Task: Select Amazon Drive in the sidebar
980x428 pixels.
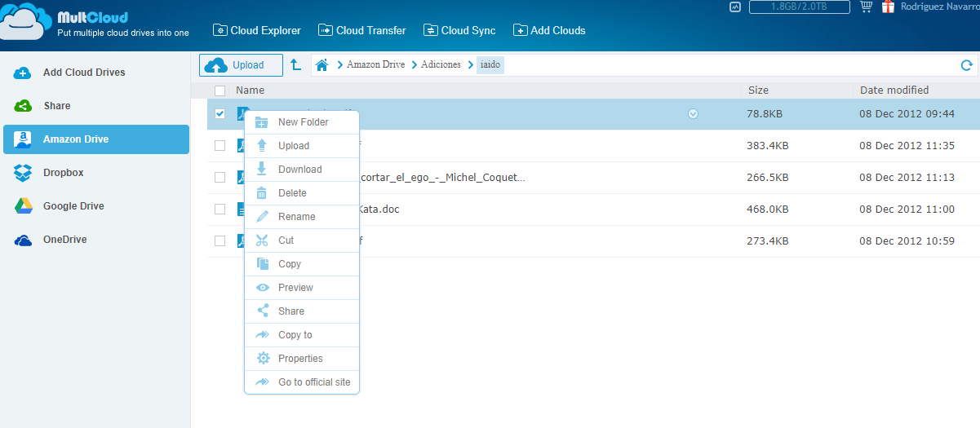Action: pos(96,139)
